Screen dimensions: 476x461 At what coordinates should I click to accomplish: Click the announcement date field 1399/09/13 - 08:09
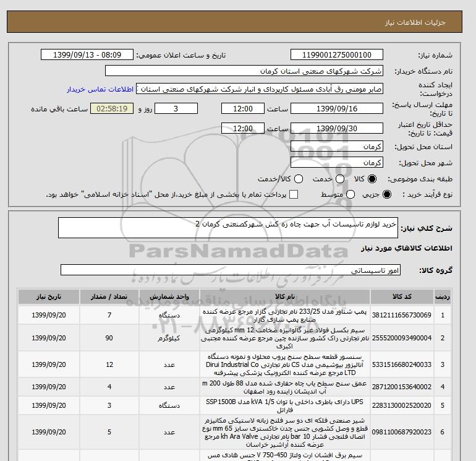(87, 54)
